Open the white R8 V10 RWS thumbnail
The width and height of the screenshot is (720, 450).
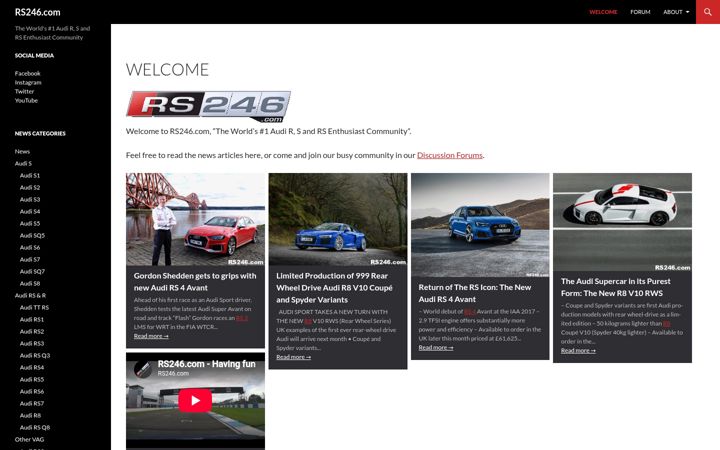[622, 222]
